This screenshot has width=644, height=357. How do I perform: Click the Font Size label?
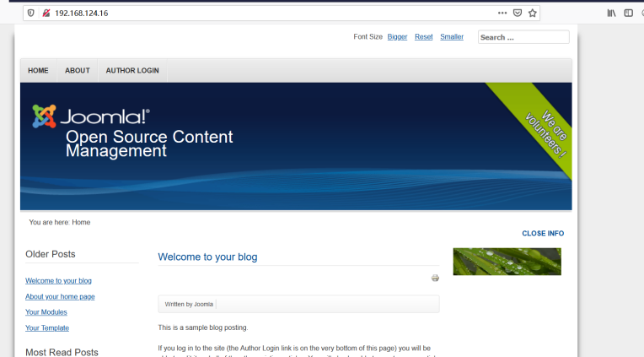tap(368, 36)
